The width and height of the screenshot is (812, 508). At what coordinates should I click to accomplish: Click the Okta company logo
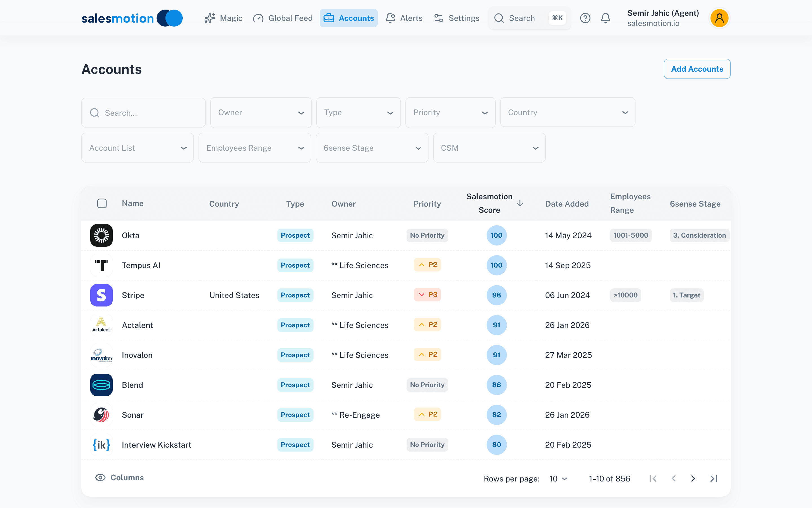pos(101,235)
